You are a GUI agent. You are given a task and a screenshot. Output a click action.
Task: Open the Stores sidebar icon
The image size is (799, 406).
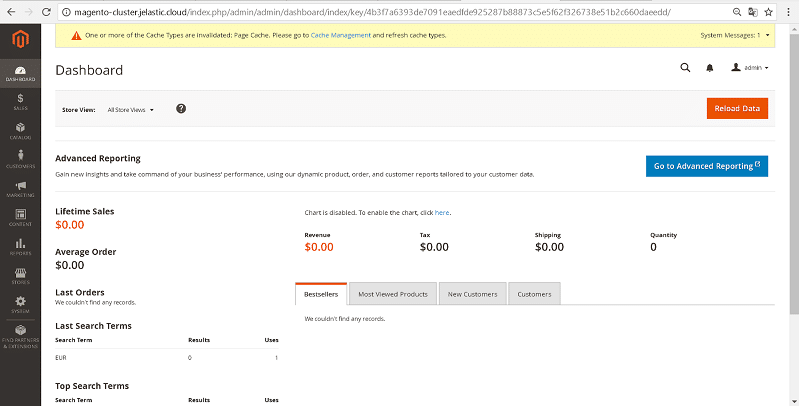pyautogui.click(x=20, y=275)
